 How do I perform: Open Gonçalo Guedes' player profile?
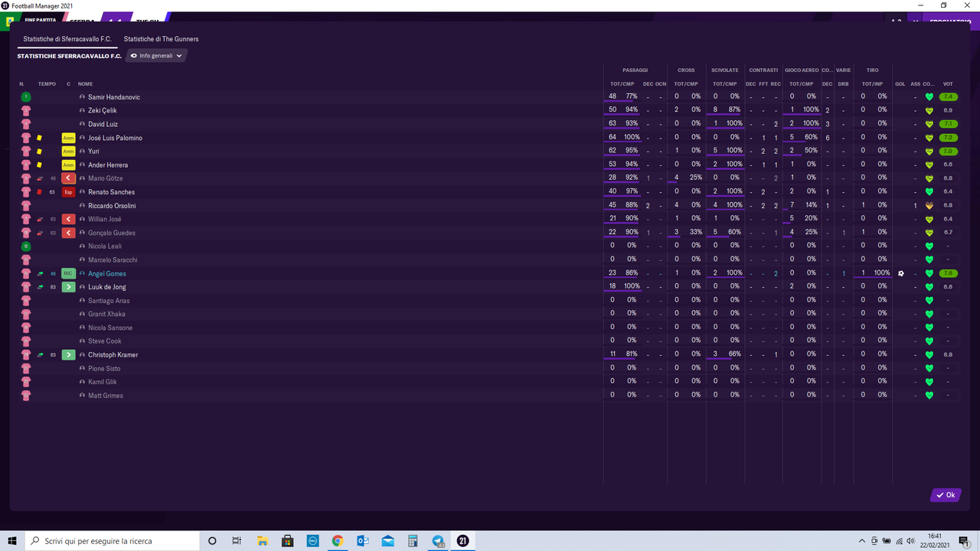(x=112, y=233)
